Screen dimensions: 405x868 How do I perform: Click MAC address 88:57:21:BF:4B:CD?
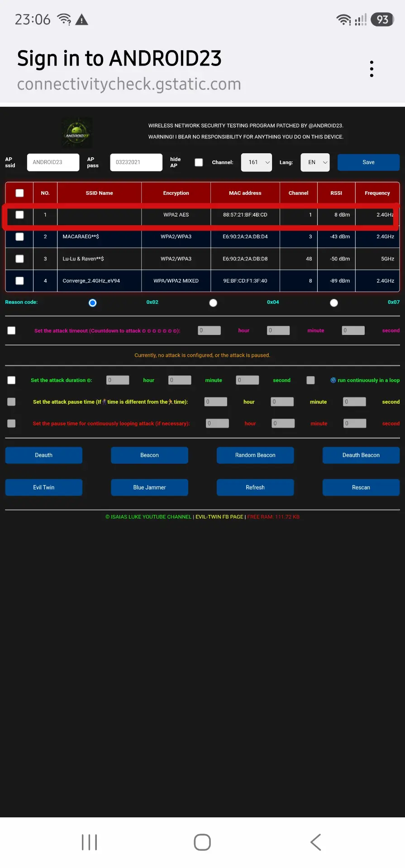(x=245, y=215)
